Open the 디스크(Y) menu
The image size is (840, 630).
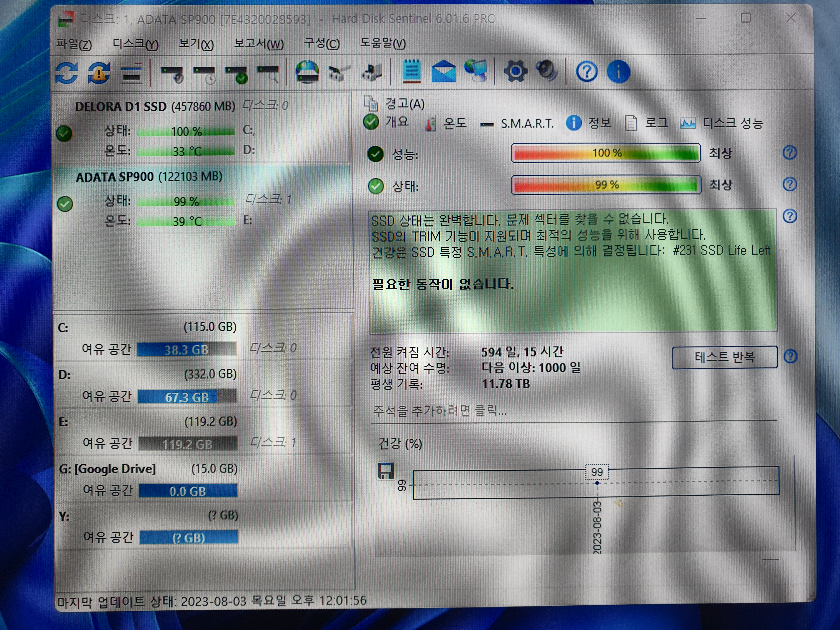pos(136,44)
